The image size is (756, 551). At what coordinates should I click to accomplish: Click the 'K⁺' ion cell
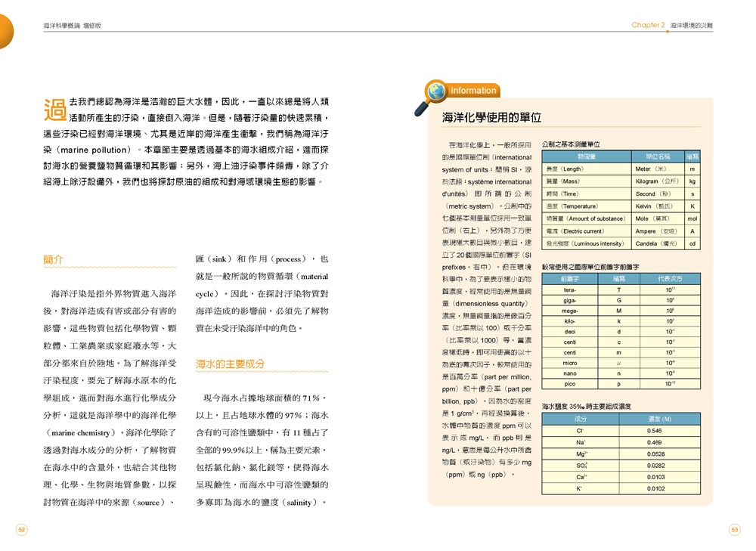579,489
